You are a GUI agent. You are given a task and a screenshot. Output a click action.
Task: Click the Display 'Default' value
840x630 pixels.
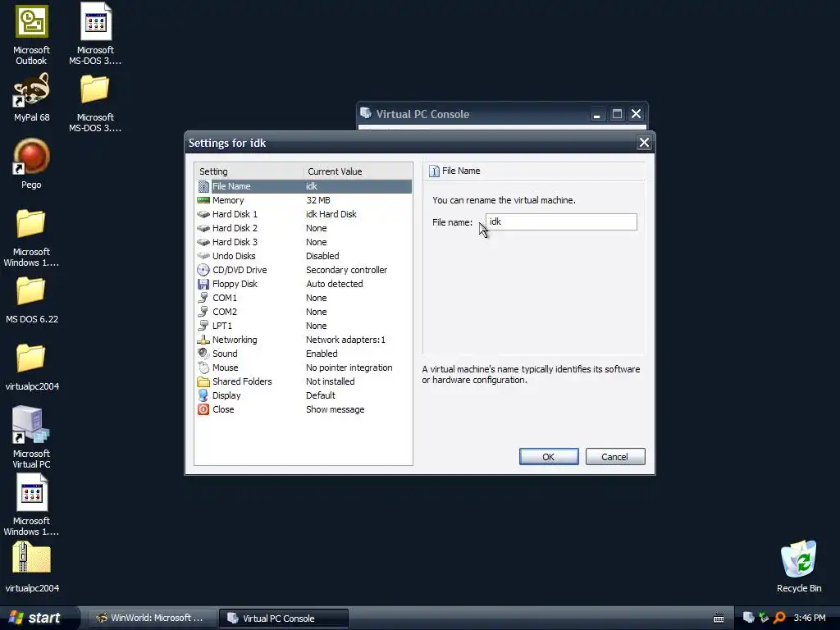click(x=321, y=395)
